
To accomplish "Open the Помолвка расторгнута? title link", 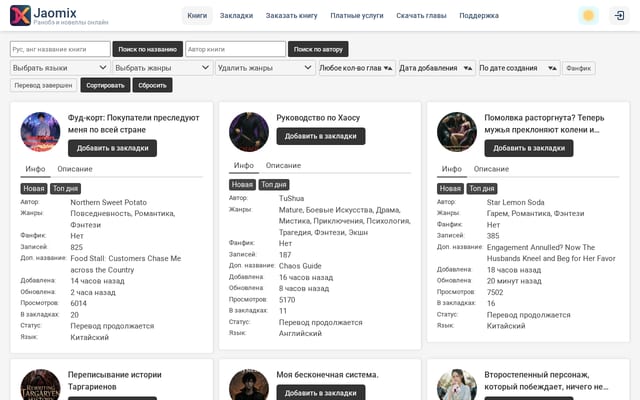I will [544, 124].
